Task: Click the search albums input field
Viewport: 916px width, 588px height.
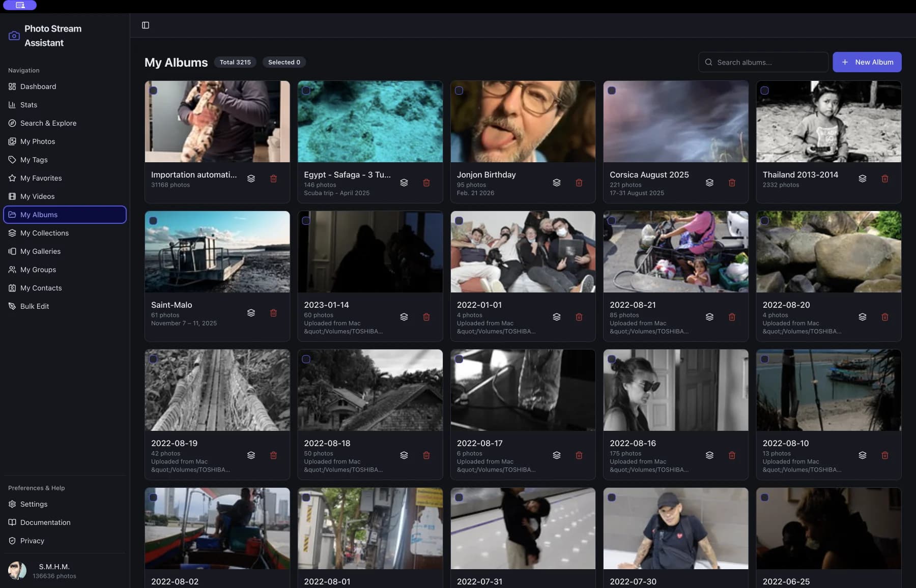Action: point(763,62)
